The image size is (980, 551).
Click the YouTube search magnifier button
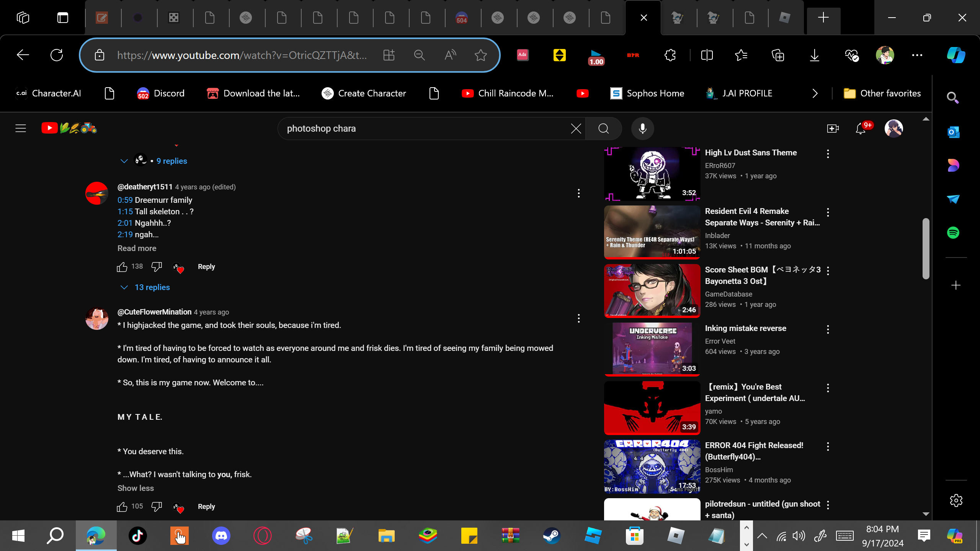[603, 129]
